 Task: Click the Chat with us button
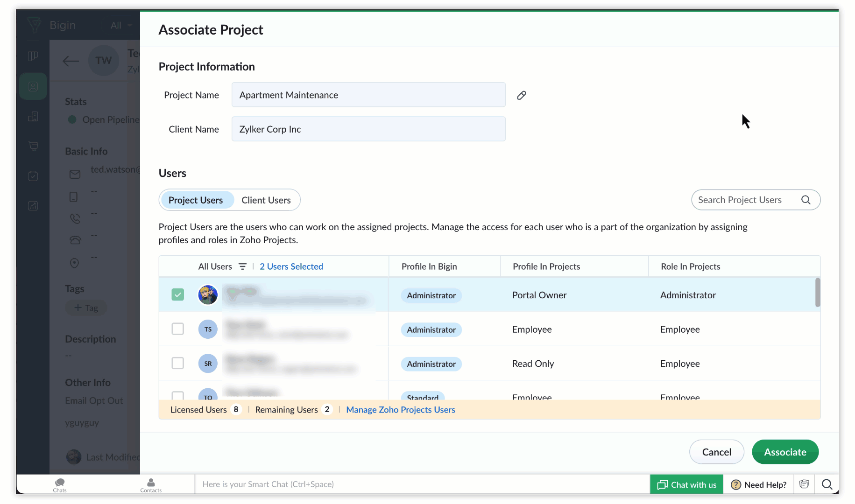(x=686, y=484)
